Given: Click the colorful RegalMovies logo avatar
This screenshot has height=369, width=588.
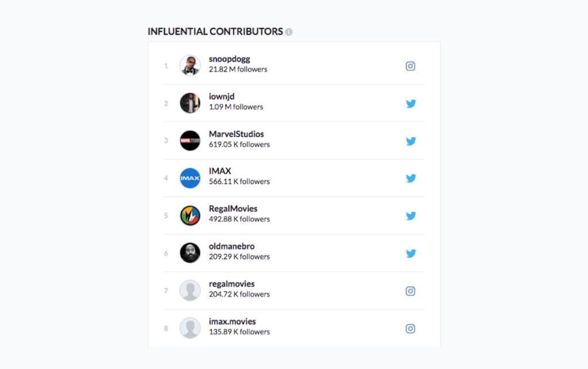Looking at the screenshot, I should click(190, 216).
